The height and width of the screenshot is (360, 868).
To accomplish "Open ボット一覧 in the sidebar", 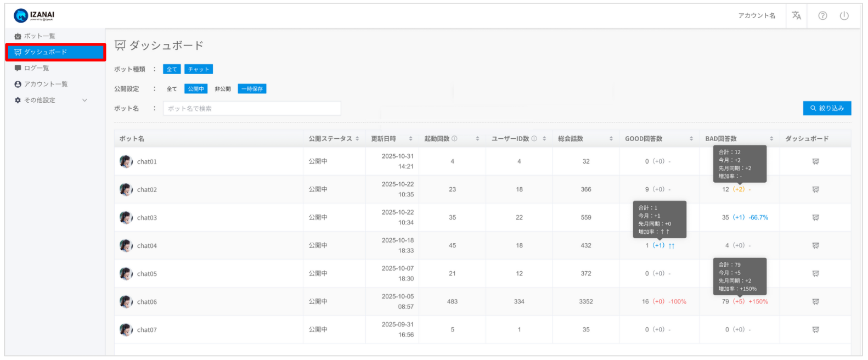I will (x=39, y=36).
